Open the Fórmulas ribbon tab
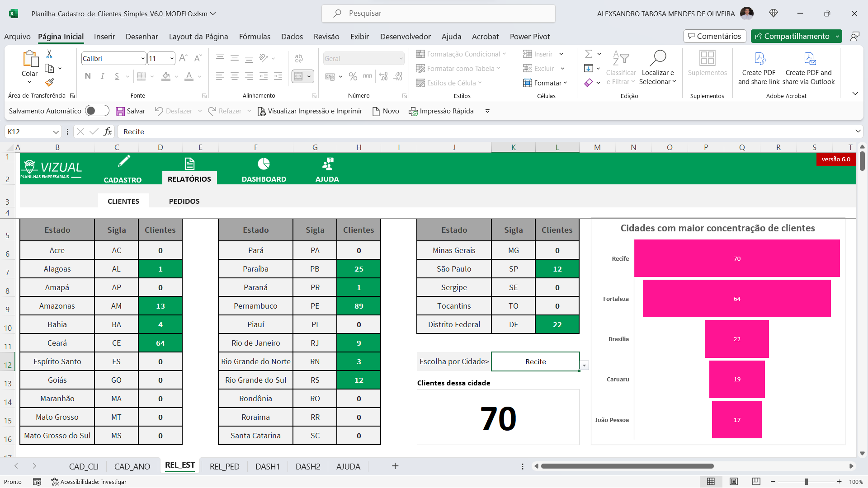The width and height of the screenshot is (868, 488). pos(255,37)
